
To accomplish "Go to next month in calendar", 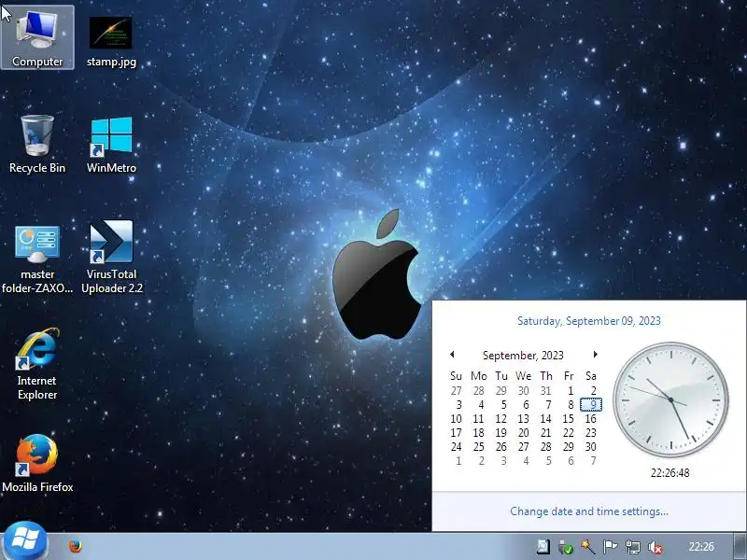I will pyautogui.click(x=595, y=355).
